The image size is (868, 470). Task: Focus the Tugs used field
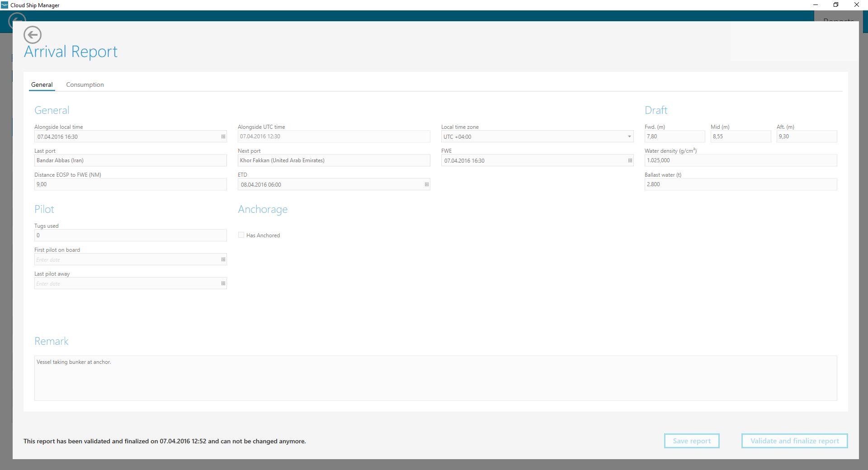point(130,235)
